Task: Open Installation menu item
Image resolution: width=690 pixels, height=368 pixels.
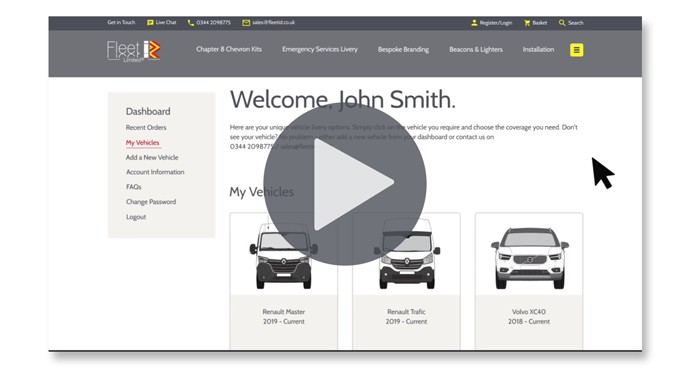Action: pos(538,49)
